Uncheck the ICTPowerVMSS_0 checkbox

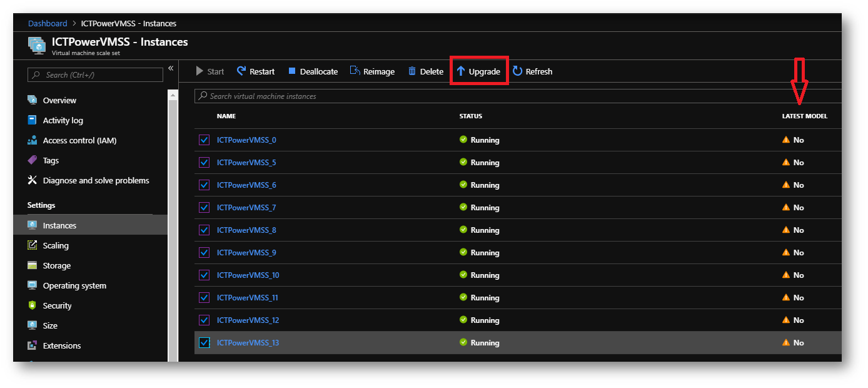tap(204, 140)
